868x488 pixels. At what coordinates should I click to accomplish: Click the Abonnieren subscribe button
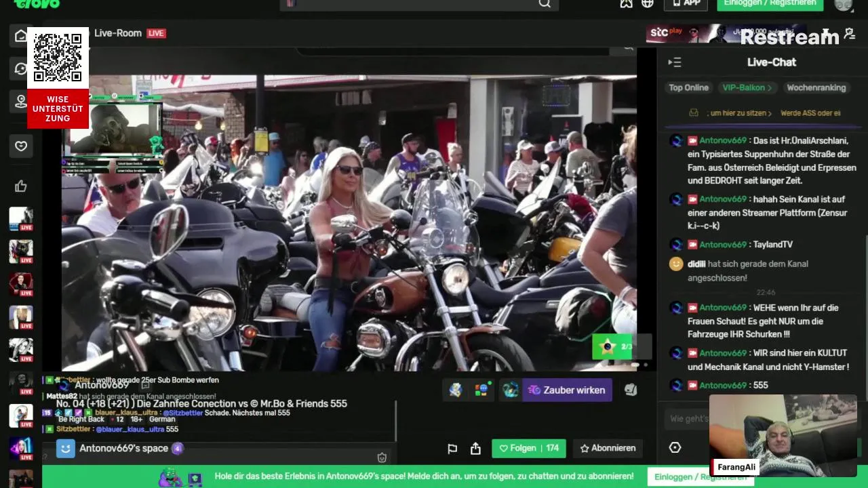click(608, 448)
